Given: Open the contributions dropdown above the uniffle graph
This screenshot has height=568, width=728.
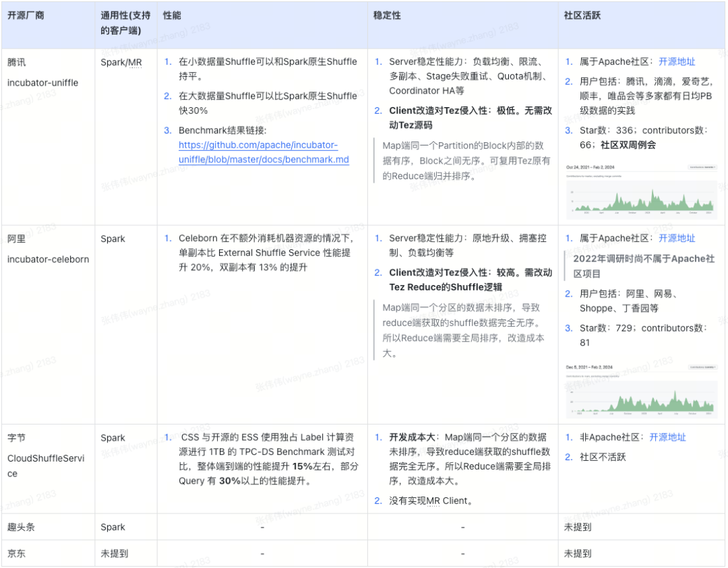Looking at the screenshot, I should click(703, 167).
